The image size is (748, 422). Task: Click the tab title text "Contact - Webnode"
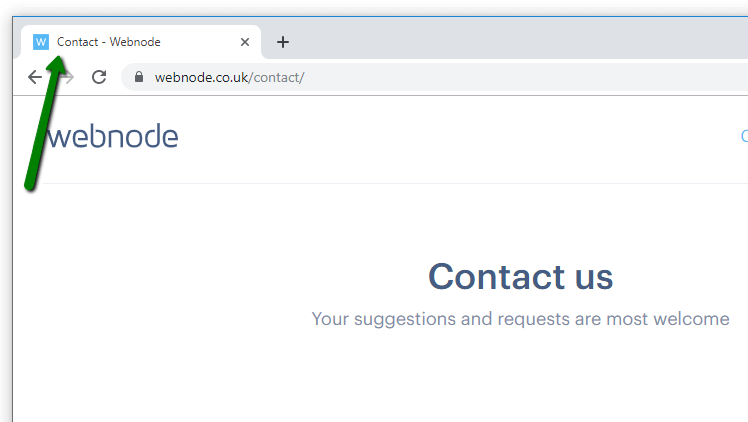coord(109,42)
